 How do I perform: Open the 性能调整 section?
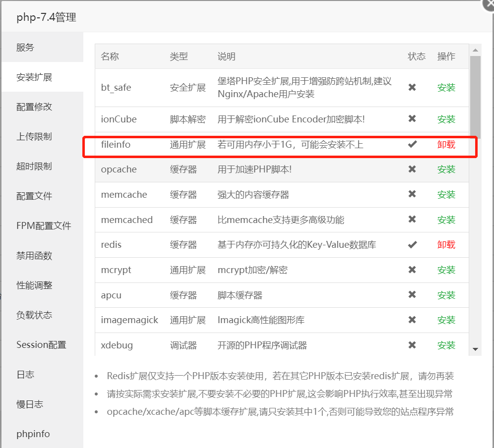pyautogui.click(x=31, y=285)
